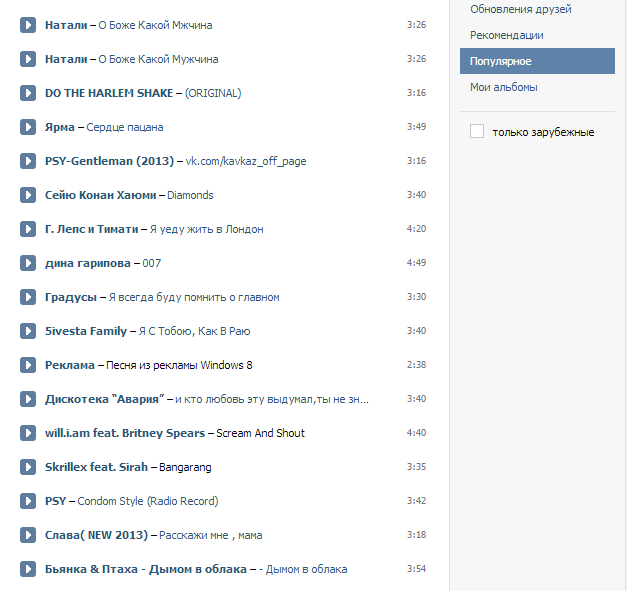Play DO THE HARLEM SHAKE track

pyautogui.click(x=28, y=93)
